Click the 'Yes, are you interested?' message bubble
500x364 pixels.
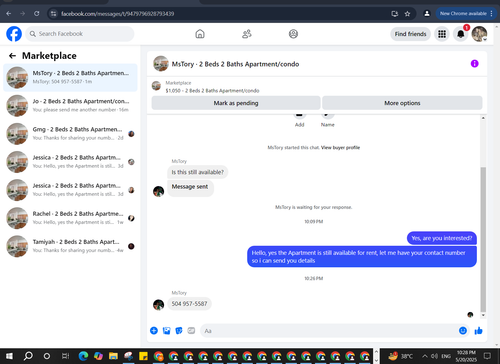pyautogui.click(x=442, y=238)
